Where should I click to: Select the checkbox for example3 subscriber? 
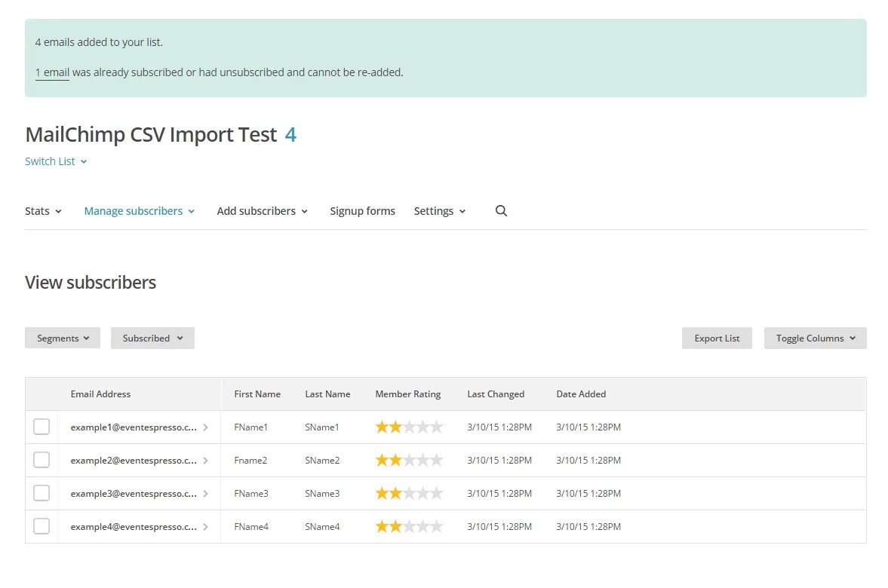pos(41,493)
